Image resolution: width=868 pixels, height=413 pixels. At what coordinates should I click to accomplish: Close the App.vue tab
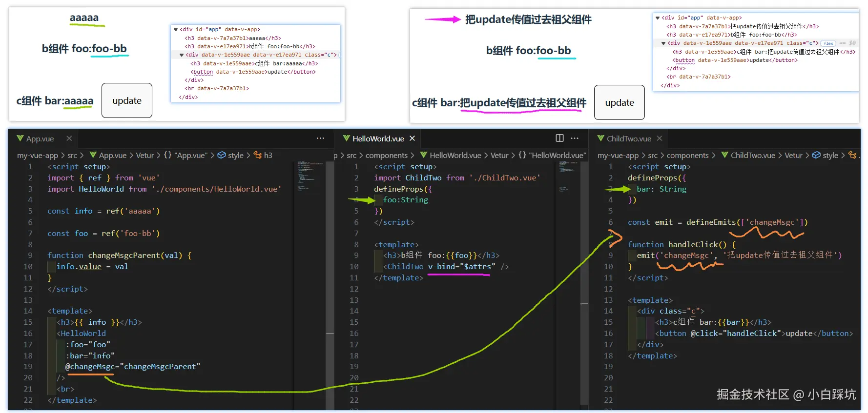(69, 138)
